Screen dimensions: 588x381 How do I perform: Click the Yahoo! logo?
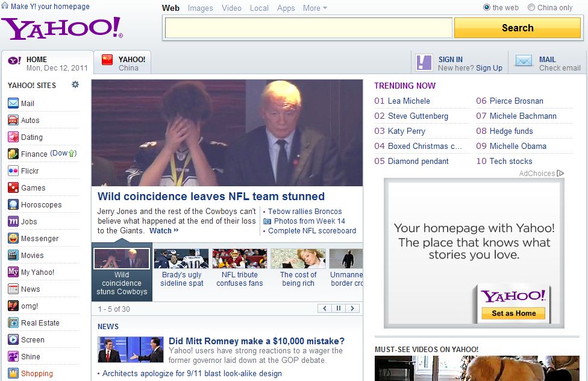(62, 28)
